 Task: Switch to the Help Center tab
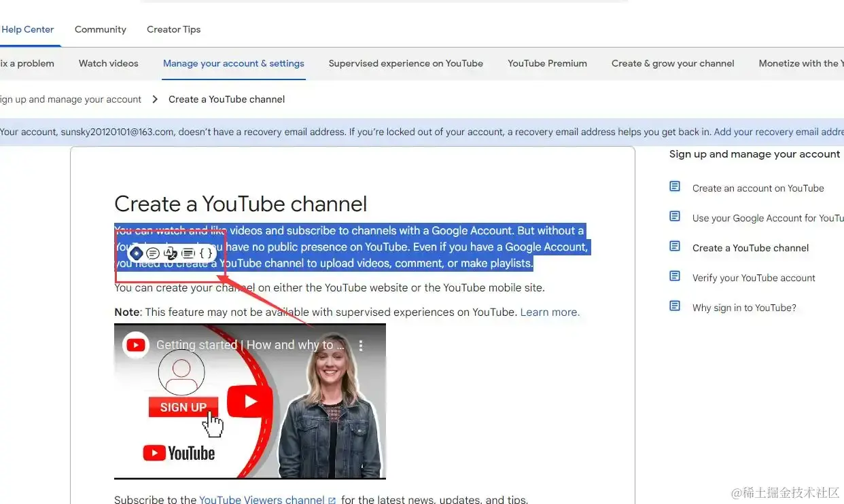(x=27, y=29)
